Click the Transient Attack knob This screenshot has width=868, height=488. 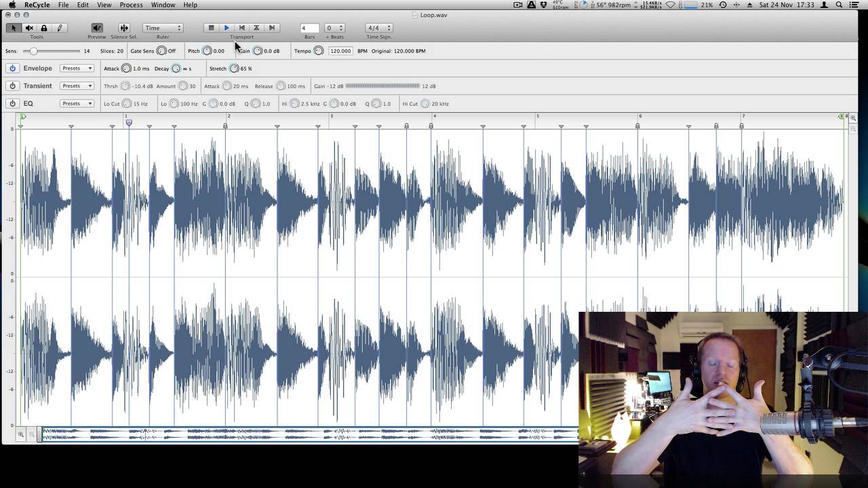226,86
